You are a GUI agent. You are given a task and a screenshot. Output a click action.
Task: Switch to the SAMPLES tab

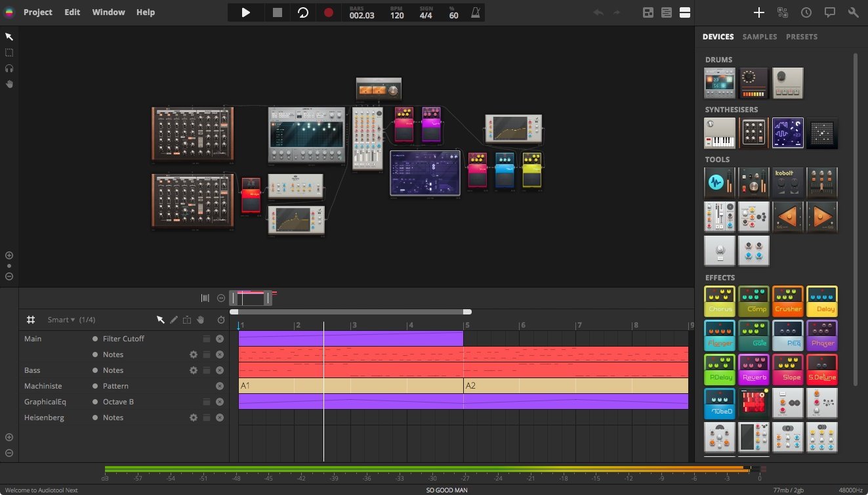760,37
